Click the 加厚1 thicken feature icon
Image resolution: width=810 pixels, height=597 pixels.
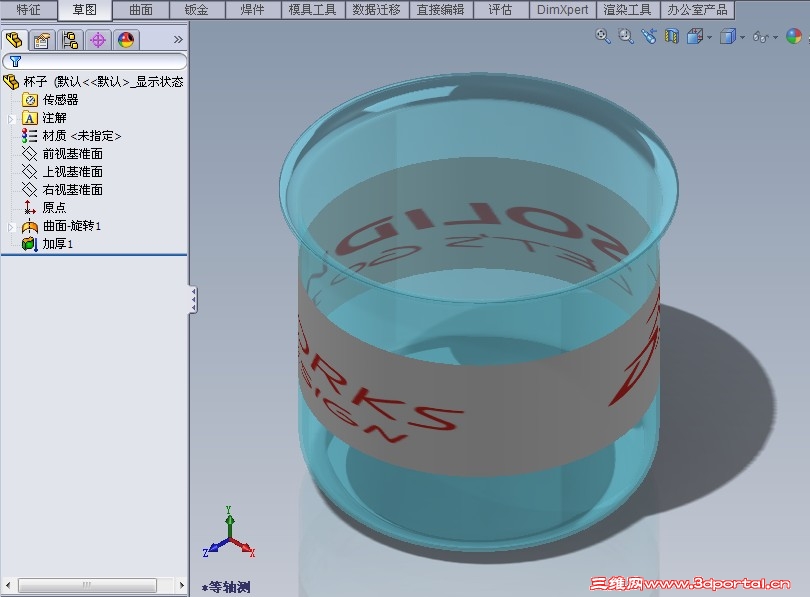pos(30,244)
